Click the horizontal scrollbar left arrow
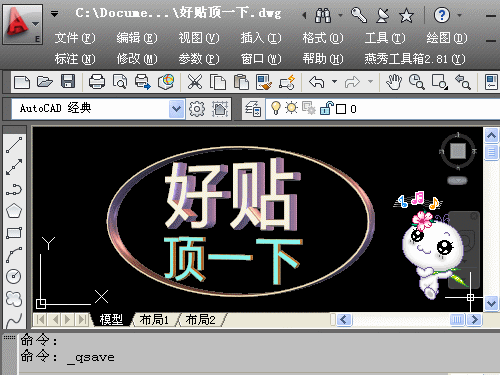Viewport: 500px width, 375px height. click(344, 320)
